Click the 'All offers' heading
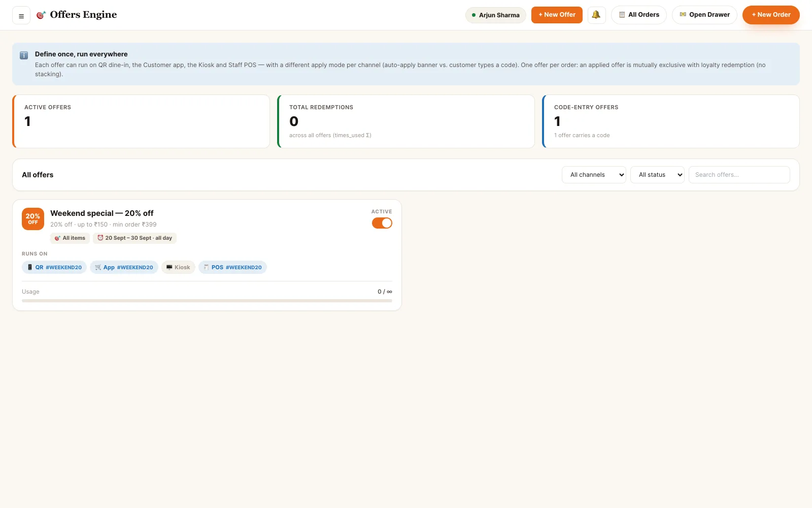Screen dimensions: 812x508 click(38, 175)
